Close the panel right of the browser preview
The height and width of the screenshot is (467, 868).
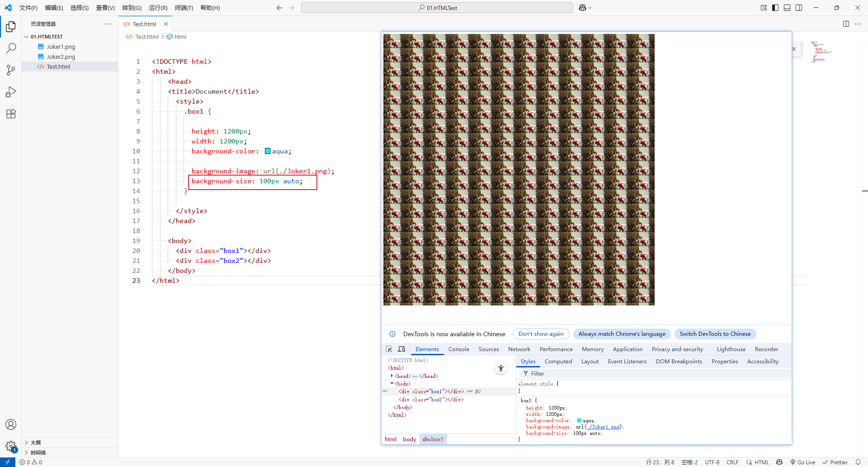coord(794,49)
